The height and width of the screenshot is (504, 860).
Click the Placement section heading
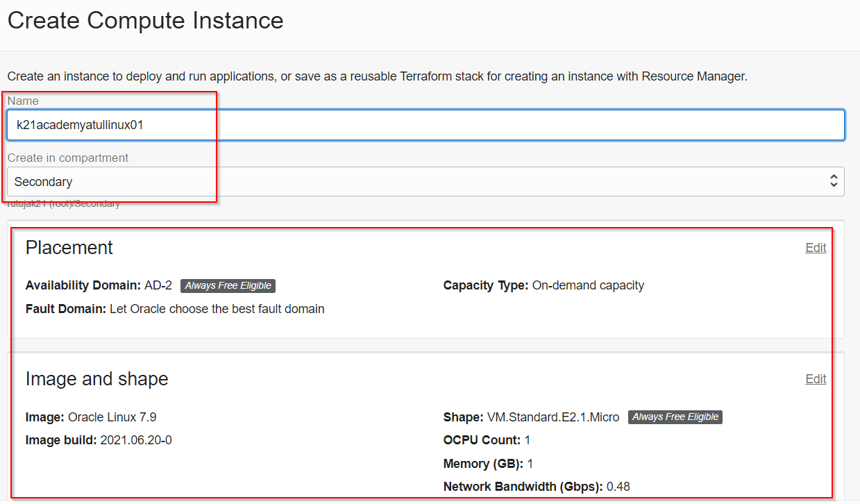click(x=69, y=248)
